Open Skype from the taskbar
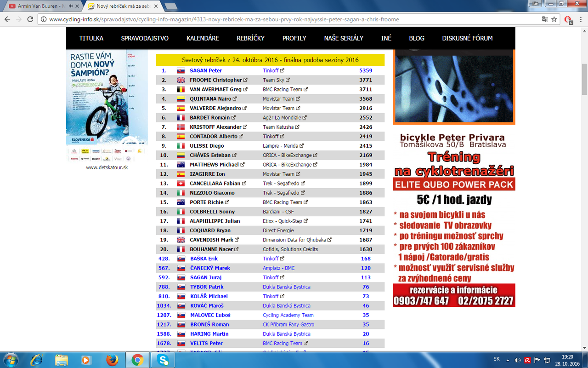This screenshot has height=368, width=588. point(163,360)
